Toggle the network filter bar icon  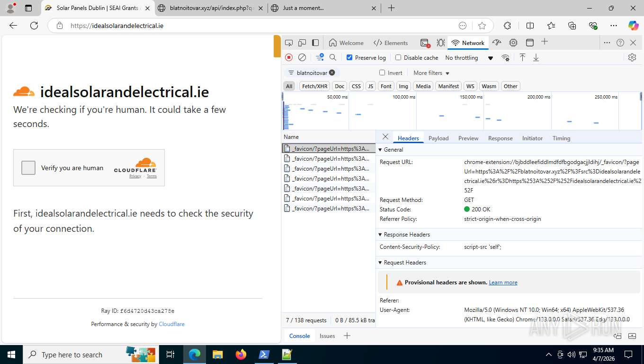click(320, 57)
